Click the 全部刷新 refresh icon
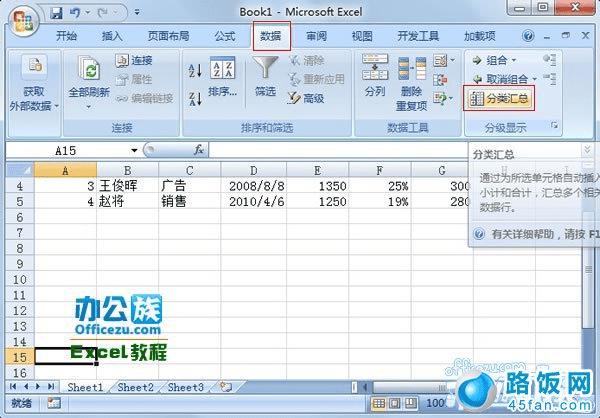This screenshot has width=600, height=418. click(x=89, y=69)
